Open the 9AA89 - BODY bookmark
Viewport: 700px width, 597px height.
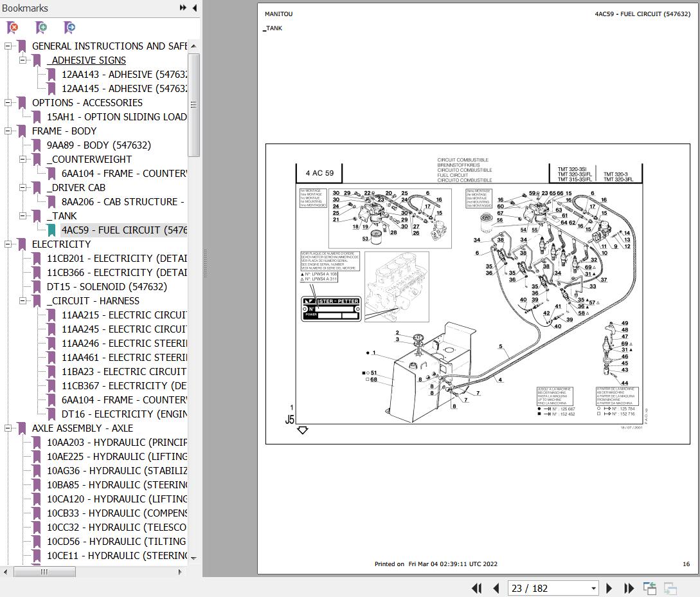point(98,145)
